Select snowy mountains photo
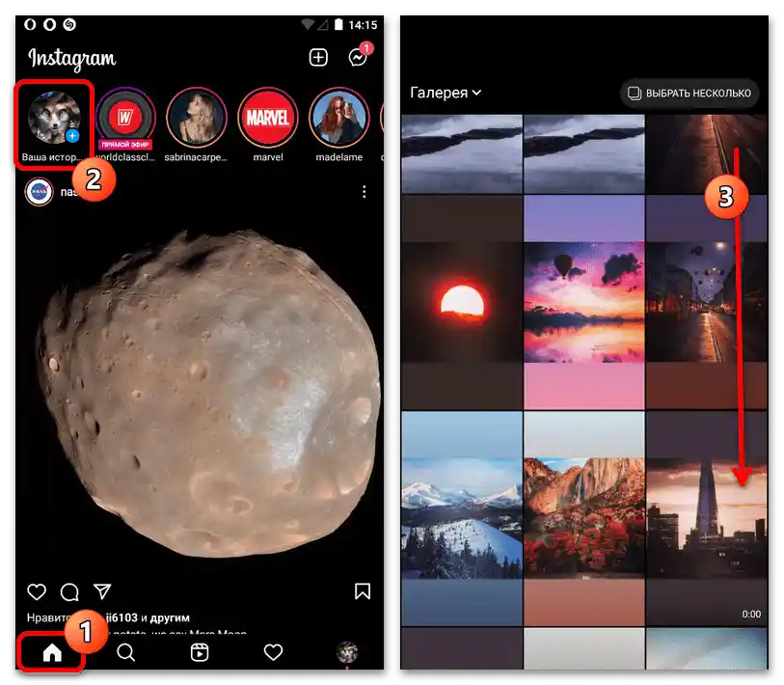This screenshot has height=685, width=784. [462, 518]
